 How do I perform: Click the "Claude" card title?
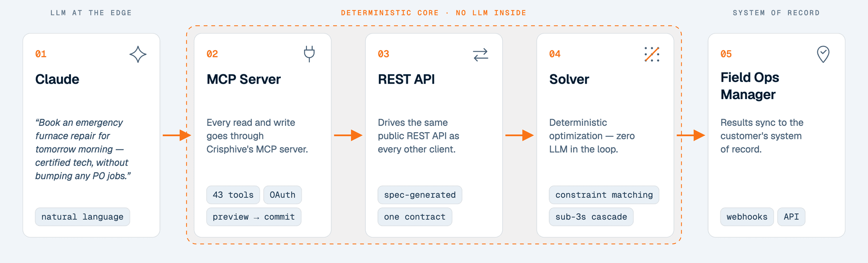pyautogui.click(x=57, y=79)
